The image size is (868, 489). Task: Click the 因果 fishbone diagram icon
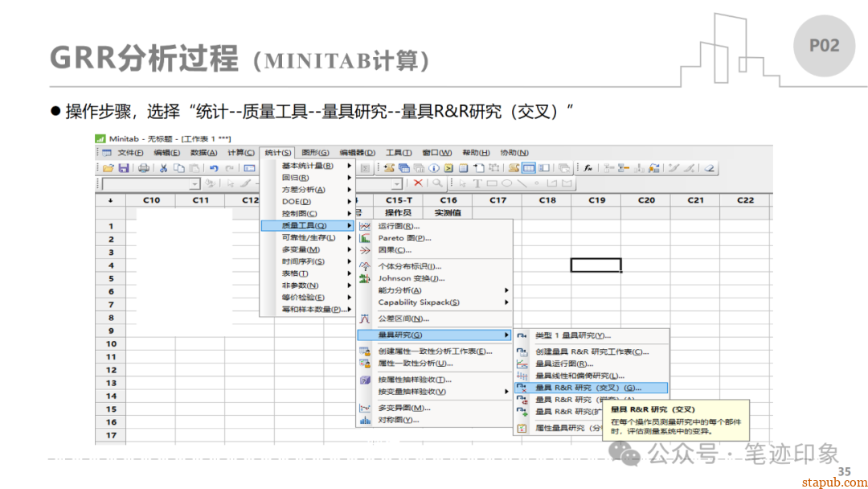tap(365, 250)
